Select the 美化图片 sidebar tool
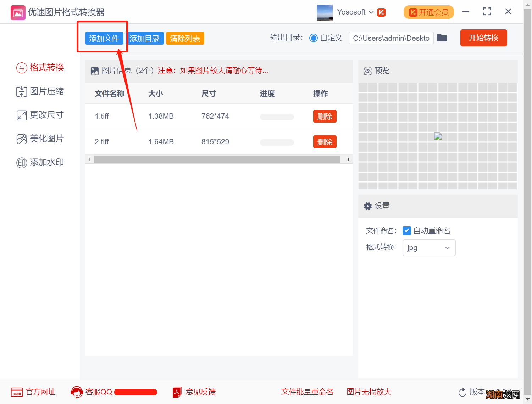 pyautogui.click(x=40, y=139)
